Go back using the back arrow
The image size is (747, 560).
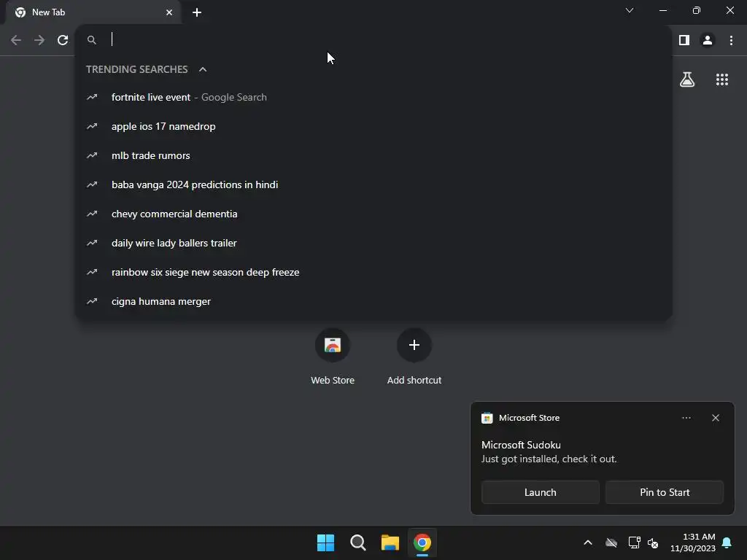[x=16, y=41]
